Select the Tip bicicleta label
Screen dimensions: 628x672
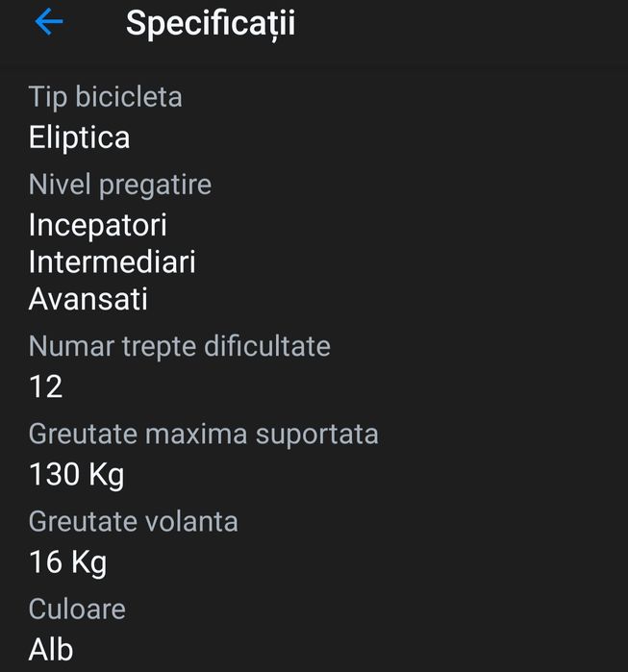coord(105,96)
